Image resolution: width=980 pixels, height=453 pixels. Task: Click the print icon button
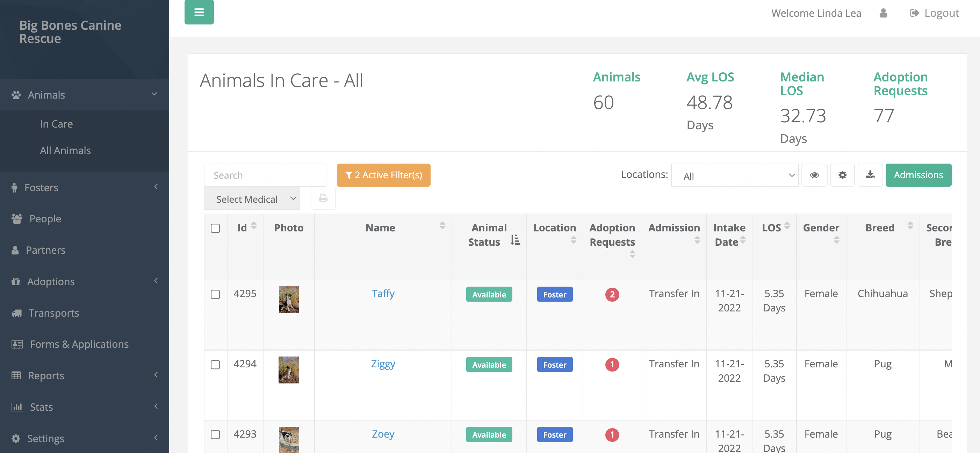click(323, 198)
